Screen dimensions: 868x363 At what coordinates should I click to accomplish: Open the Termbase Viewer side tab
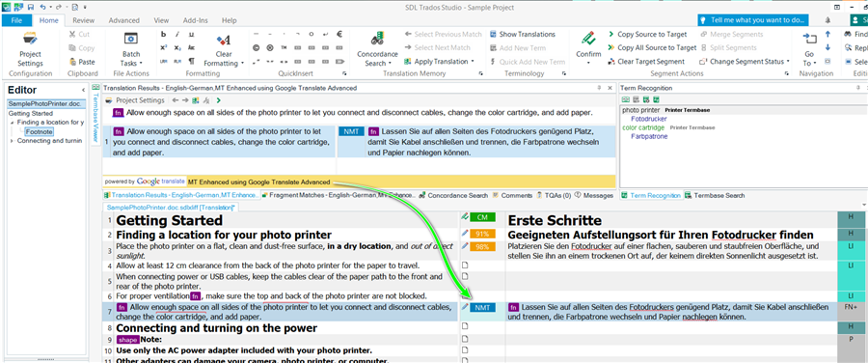coord(95,114)
